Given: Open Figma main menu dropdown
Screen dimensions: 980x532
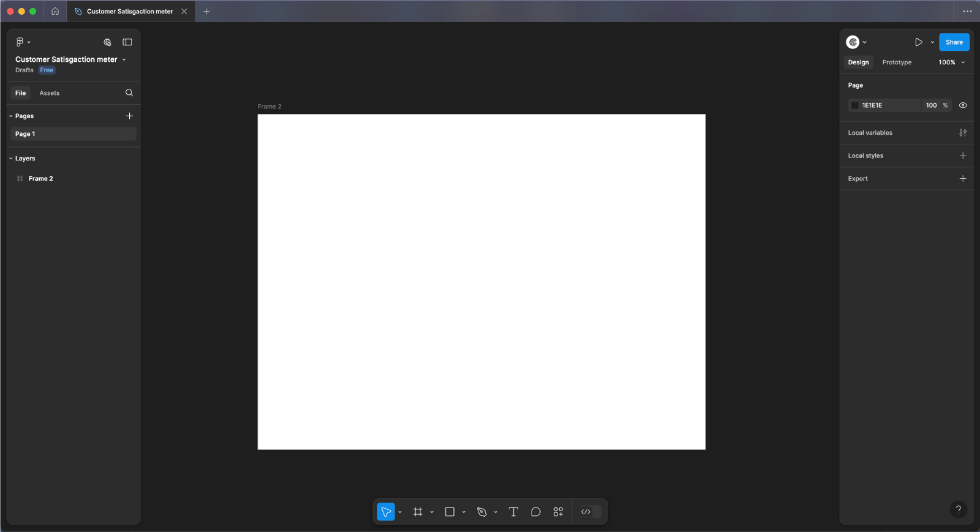Looking at the screenshot, I should [x=23, y=42].
